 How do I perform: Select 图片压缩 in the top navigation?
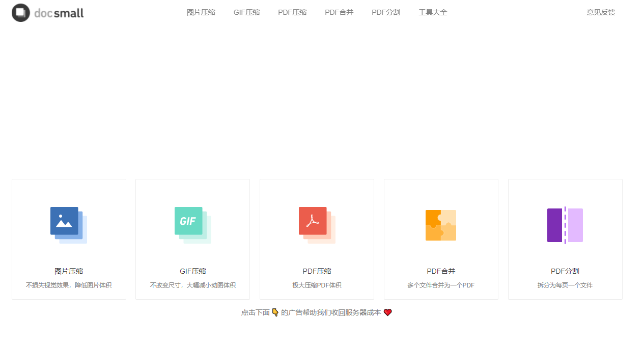tap(201, 12)
